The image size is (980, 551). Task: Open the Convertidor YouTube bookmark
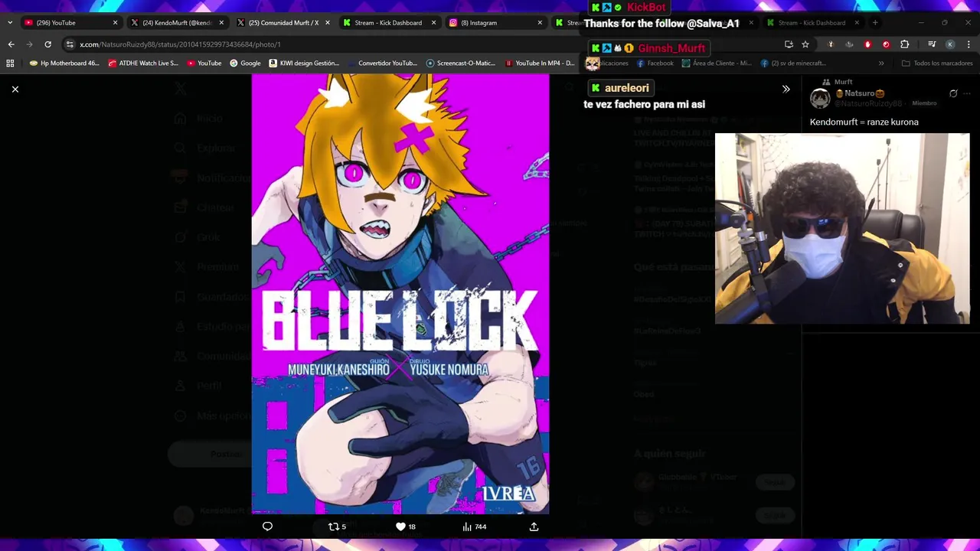click(x=382, y=64)
